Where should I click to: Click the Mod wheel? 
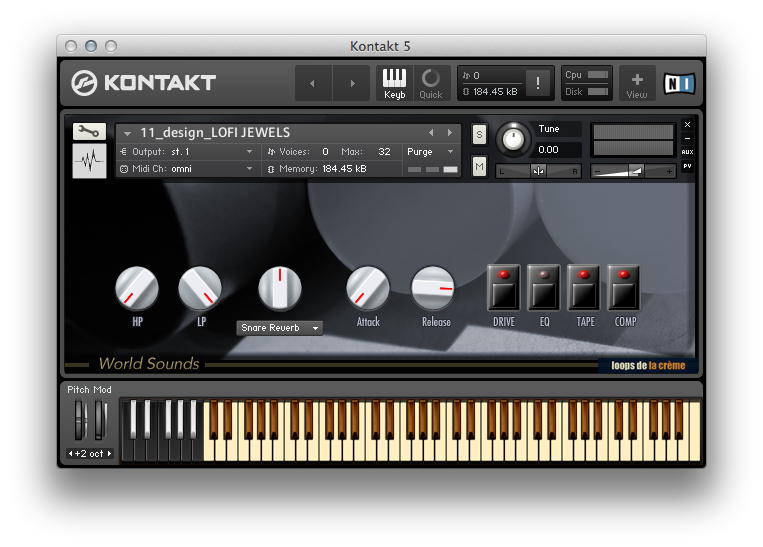[x=100, y=420]
